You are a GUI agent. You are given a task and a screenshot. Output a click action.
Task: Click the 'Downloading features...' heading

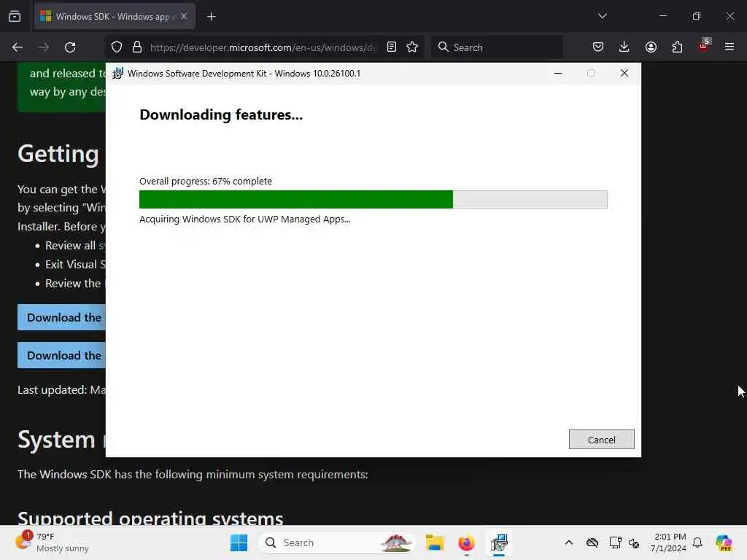(x=221, y=114)
